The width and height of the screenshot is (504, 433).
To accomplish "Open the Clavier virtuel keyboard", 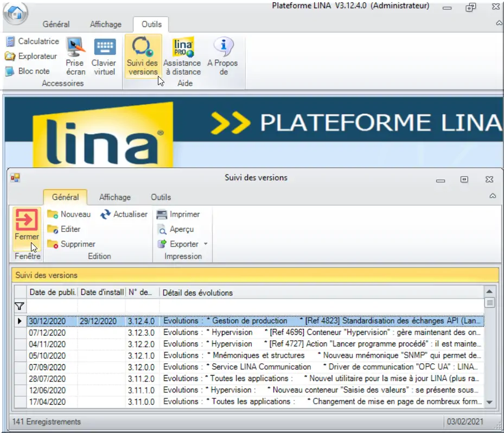I will 104,56.
